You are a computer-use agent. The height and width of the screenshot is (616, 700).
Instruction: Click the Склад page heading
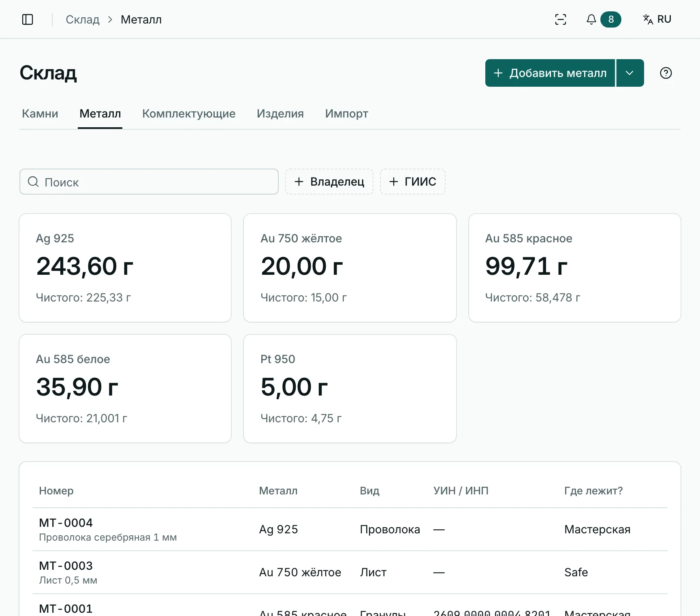click(x=48, y=73)
